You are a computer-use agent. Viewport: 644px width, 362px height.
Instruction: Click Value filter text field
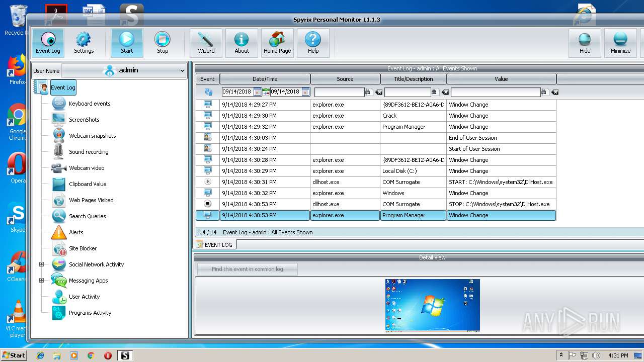[496, 92]
